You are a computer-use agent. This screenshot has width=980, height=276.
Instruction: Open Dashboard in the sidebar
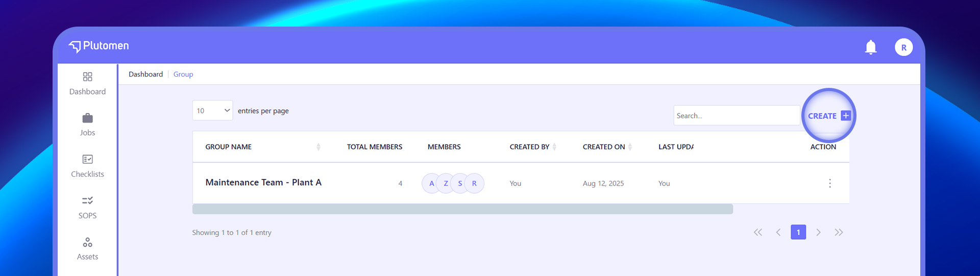[87, 84]
